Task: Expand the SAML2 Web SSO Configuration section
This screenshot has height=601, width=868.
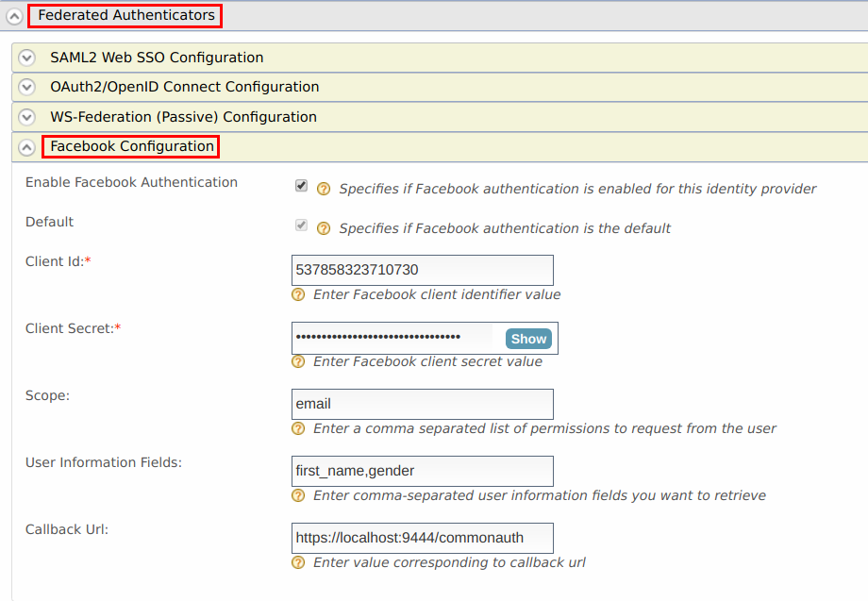Action: (26, 58)
